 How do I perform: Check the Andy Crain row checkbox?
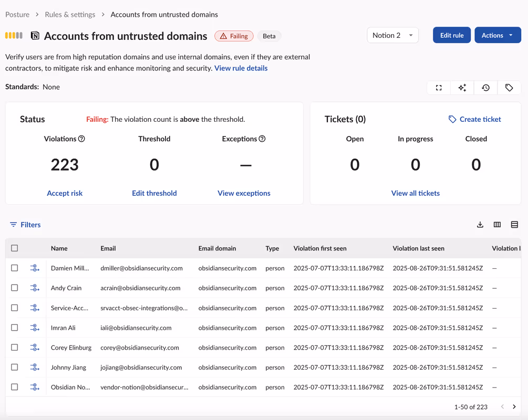15,288
